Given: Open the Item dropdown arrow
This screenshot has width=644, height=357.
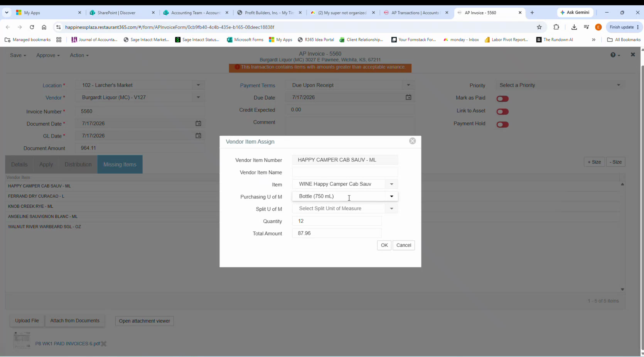Looking at the screenshot, I should pos(391,184).
